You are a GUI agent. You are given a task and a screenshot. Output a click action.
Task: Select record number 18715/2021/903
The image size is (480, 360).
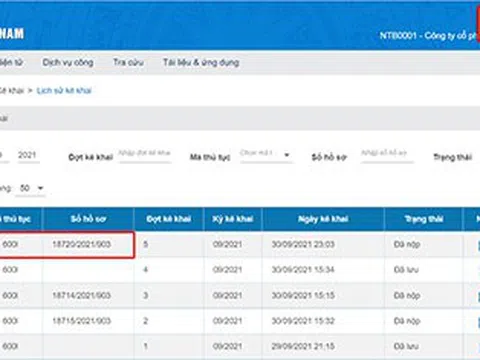tap(82, 321)
